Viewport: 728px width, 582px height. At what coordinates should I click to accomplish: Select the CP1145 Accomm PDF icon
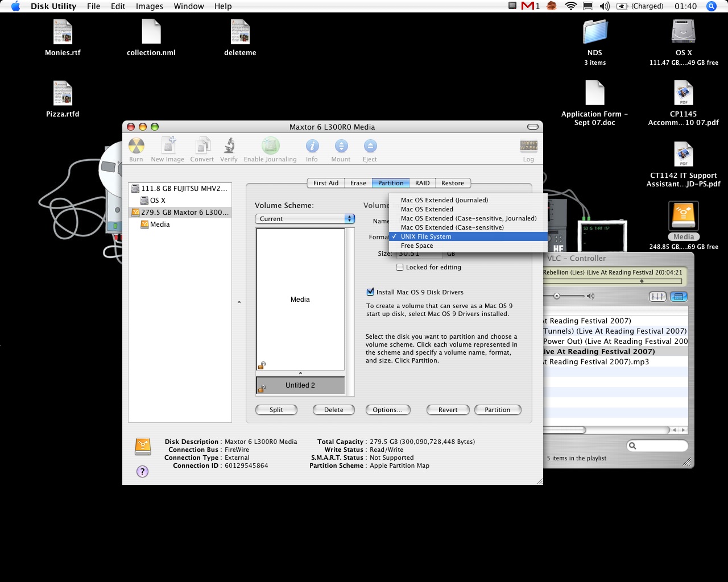(x=684, y=93)
